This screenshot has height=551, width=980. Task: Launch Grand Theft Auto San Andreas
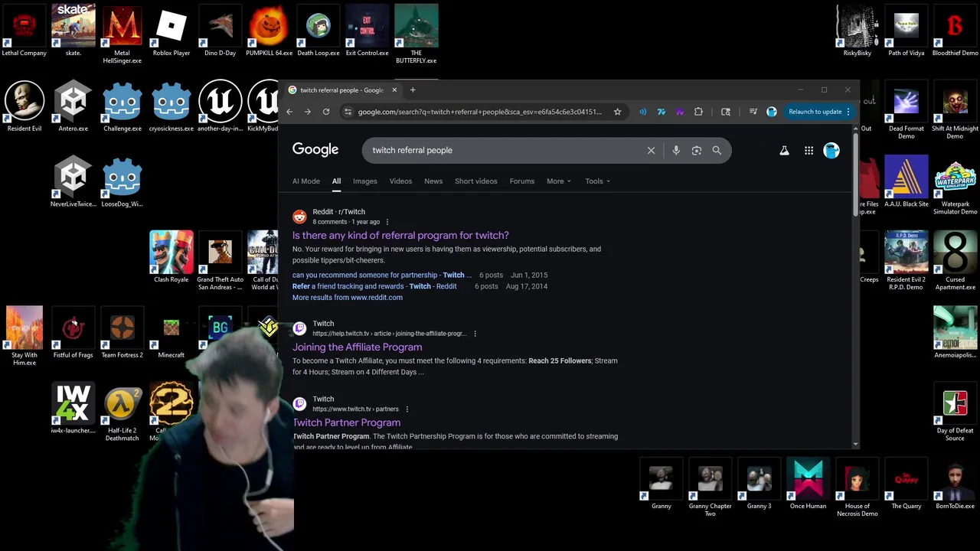(x=220, y=260)
